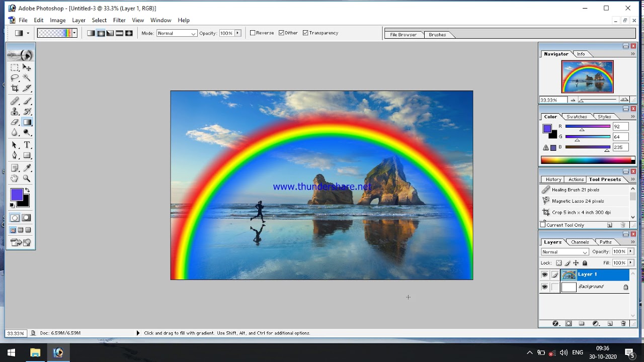Select the Notes tool

[15, 168]
